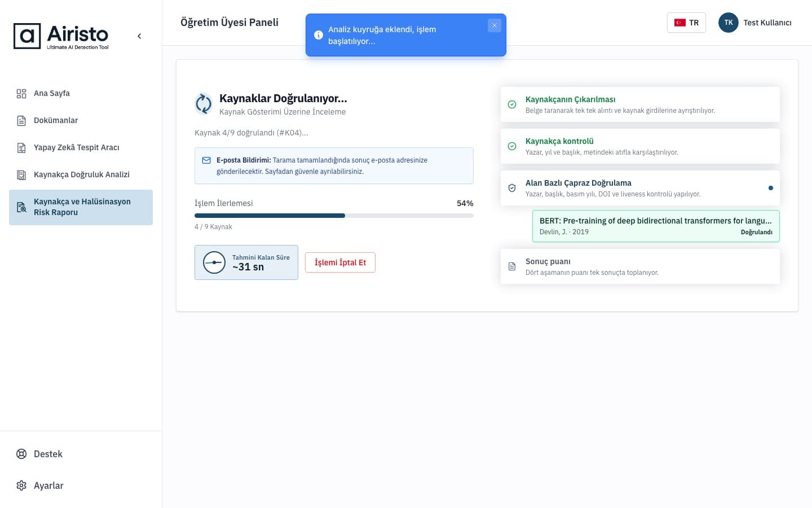Click the TK user avatar
This screenshot has width=812, height=508.
(729, 23)
